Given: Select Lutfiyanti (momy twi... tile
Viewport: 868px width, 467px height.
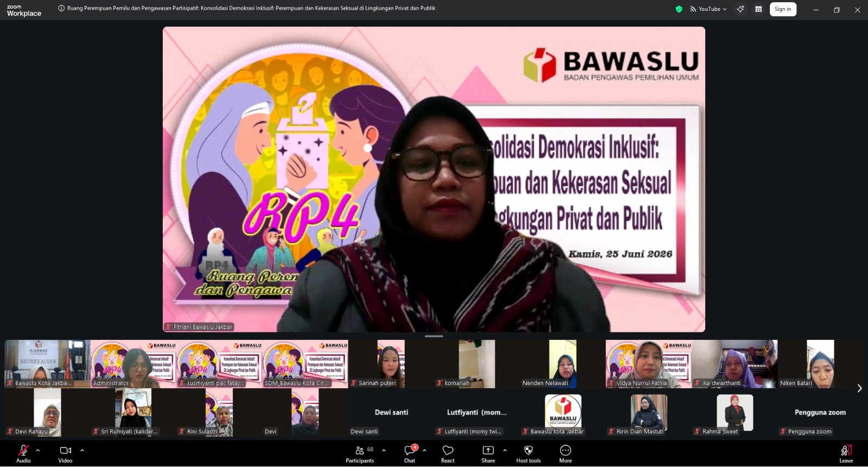Looking at the screenshot, I should 477,413.
